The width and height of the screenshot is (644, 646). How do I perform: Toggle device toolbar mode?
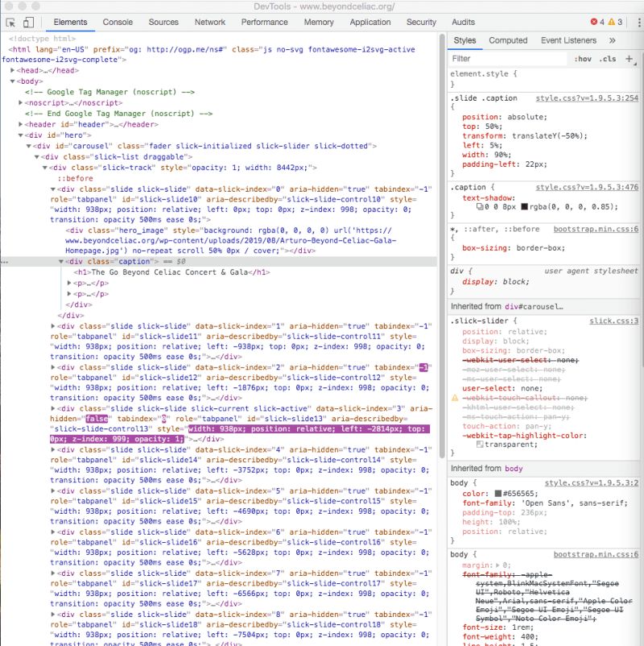click(x=27, y=23)
